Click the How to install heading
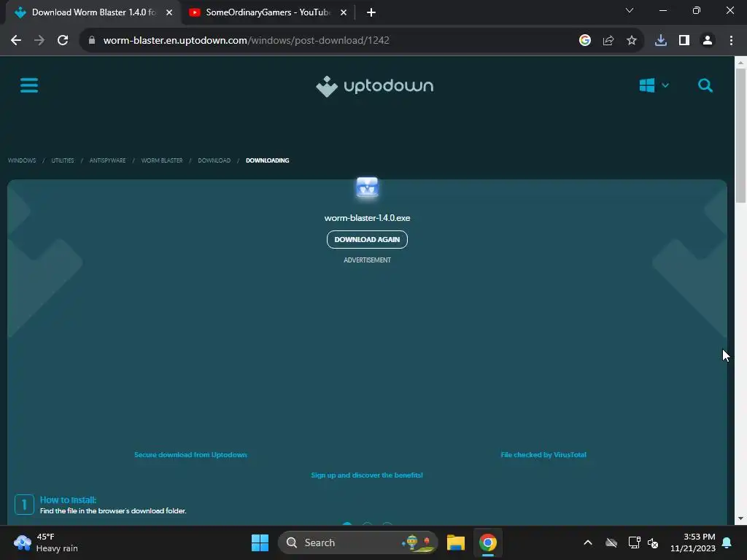747x560 pixels. (x=68, y=500)
